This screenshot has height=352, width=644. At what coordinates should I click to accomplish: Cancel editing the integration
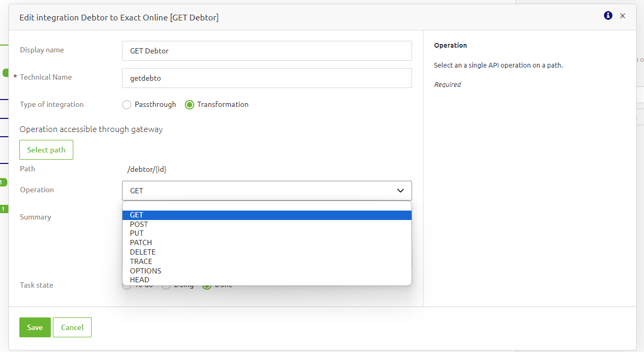[x=72, y=327]
